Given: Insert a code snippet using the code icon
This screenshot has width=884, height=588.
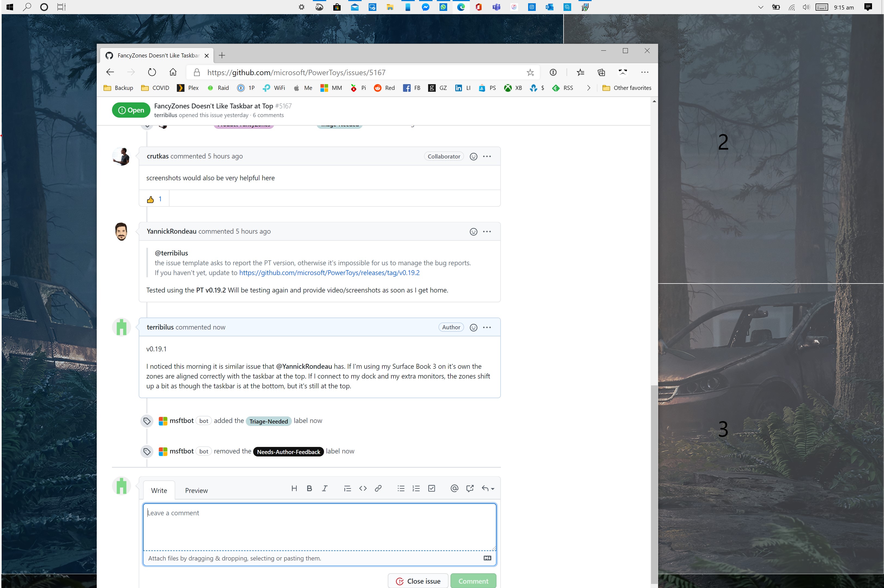Looking at the screenshot, I should 362,488.
